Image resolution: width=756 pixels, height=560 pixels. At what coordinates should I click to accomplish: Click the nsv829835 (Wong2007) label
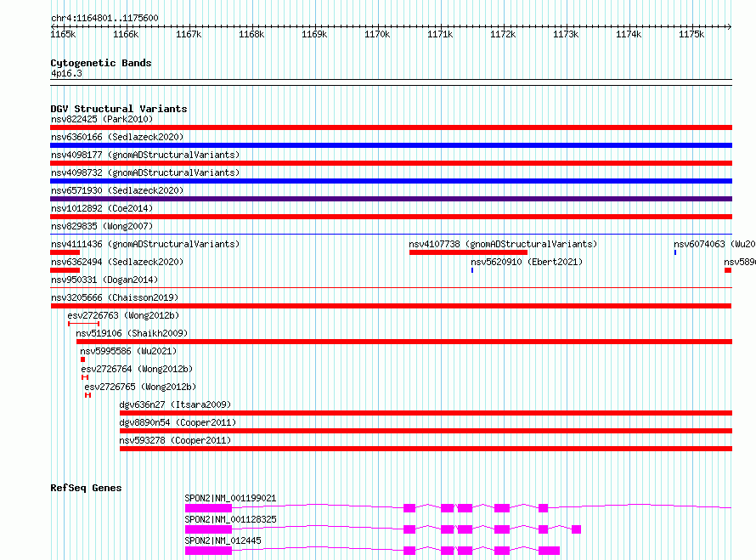click(102, 226)
